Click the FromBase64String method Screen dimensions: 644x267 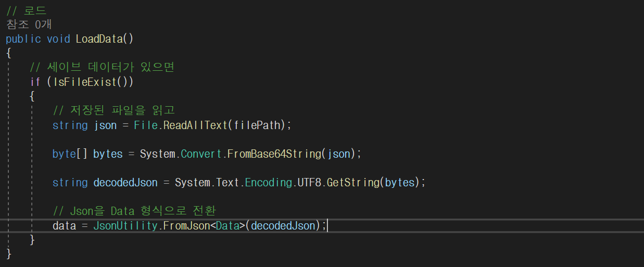point(274,154)
